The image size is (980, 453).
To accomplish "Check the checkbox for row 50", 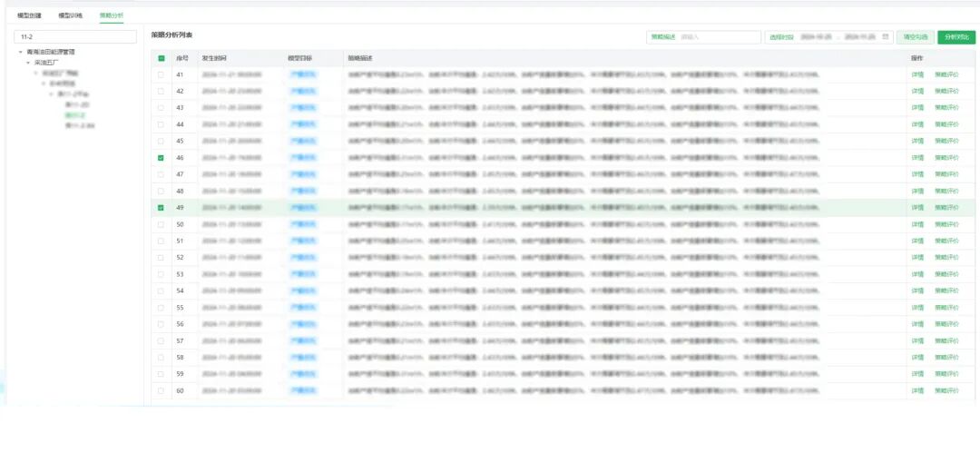I will coord(162,224).
